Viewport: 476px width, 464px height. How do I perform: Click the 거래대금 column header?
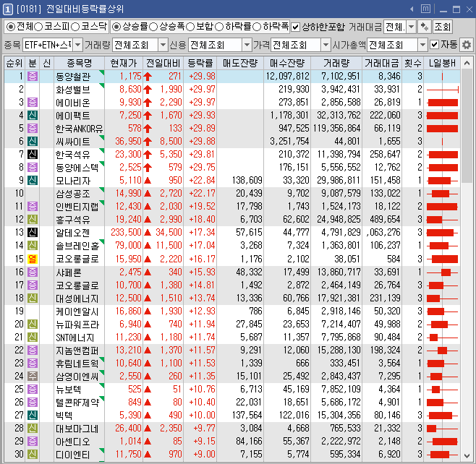(x=381, y=63)
